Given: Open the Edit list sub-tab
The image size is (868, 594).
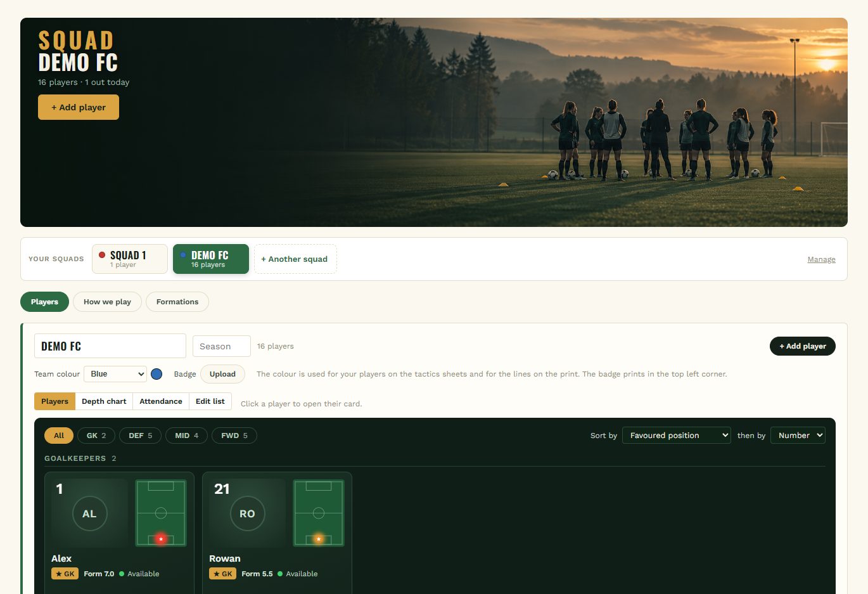Looking at the screenshot, I should pyautogui.click(x=210, y=401).
